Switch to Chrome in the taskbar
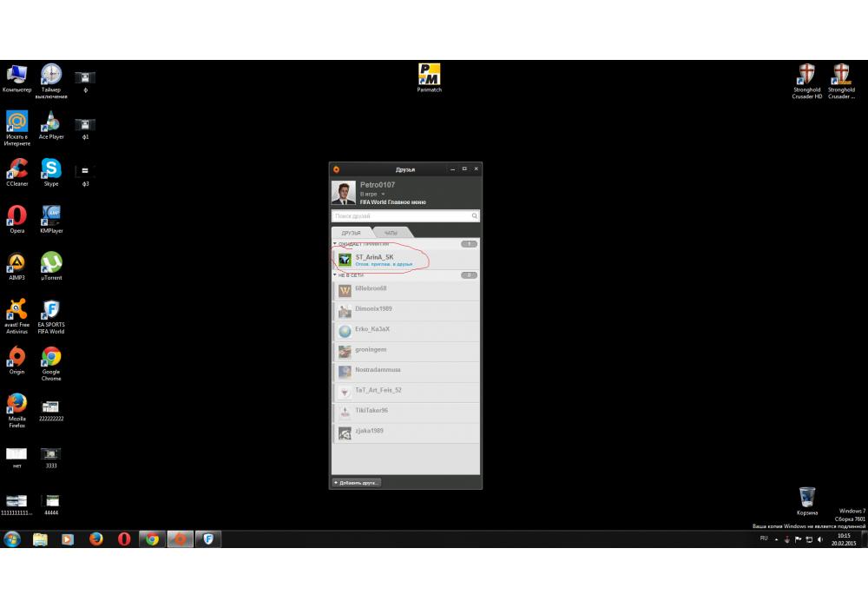The image size is (868, 608). (152, 539)
